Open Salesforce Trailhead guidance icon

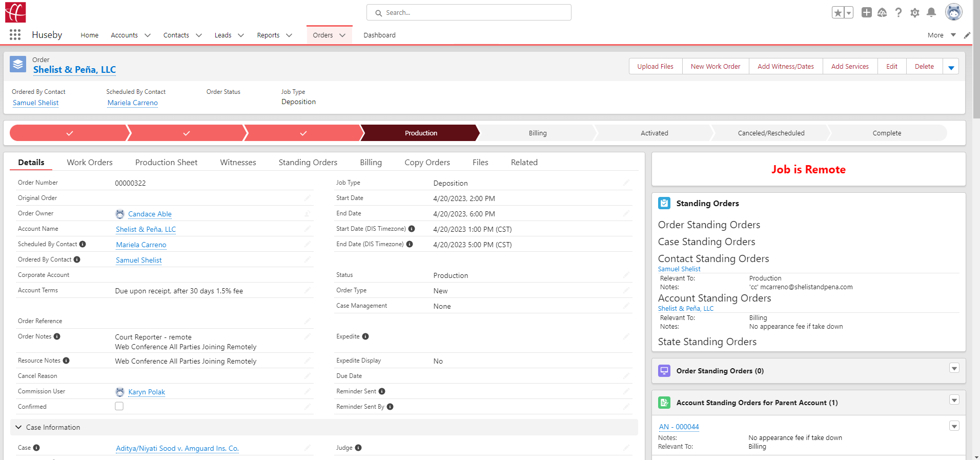coord(882,12)
